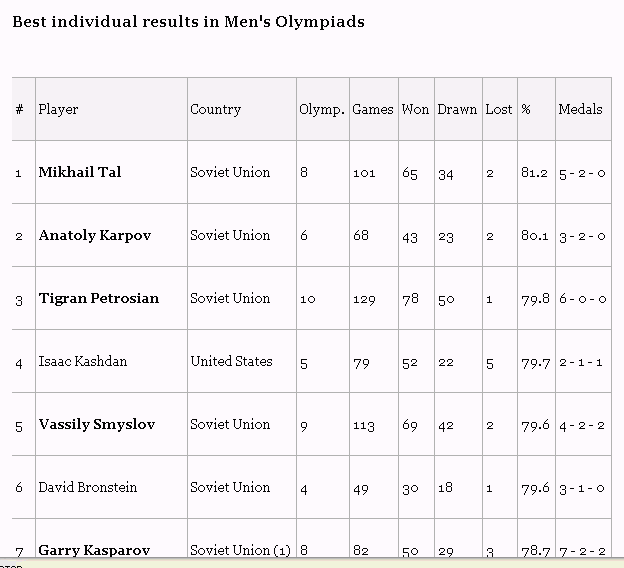Screen dimensions: 624x568
Task: Click on Isaac Kashdan in the table
Action: pos(82,361)
